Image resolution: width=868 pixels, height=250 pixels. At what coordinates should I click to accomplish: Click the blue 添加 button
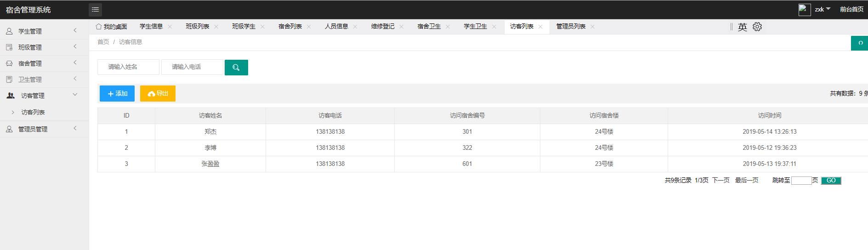117,93
